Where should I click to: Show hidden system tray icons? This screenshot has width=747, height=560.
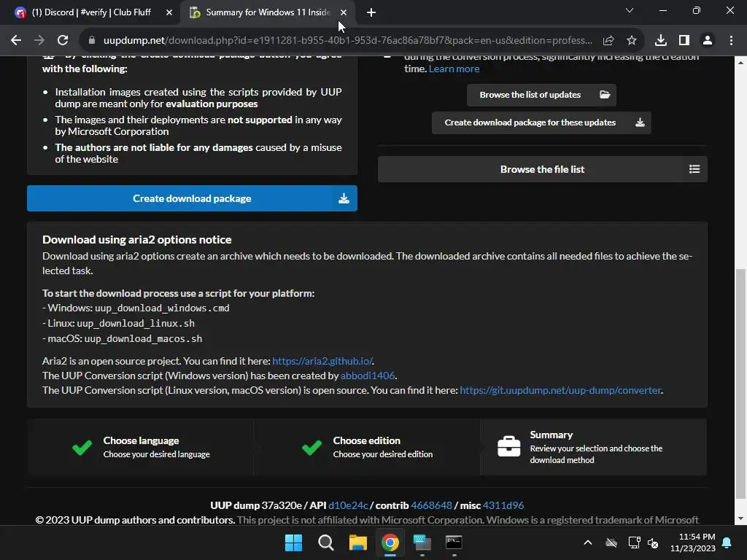tap(588, 542)
